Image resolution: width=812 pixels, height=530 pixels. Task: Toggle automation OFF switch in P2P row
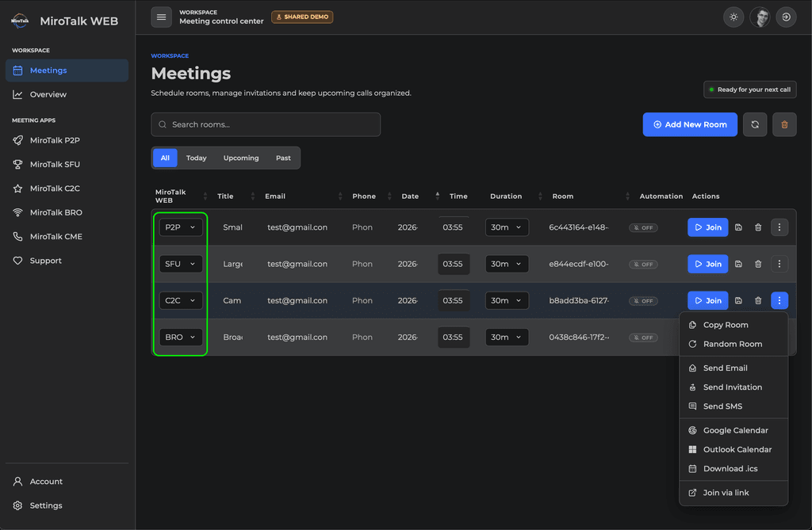(x=643, y=227)
